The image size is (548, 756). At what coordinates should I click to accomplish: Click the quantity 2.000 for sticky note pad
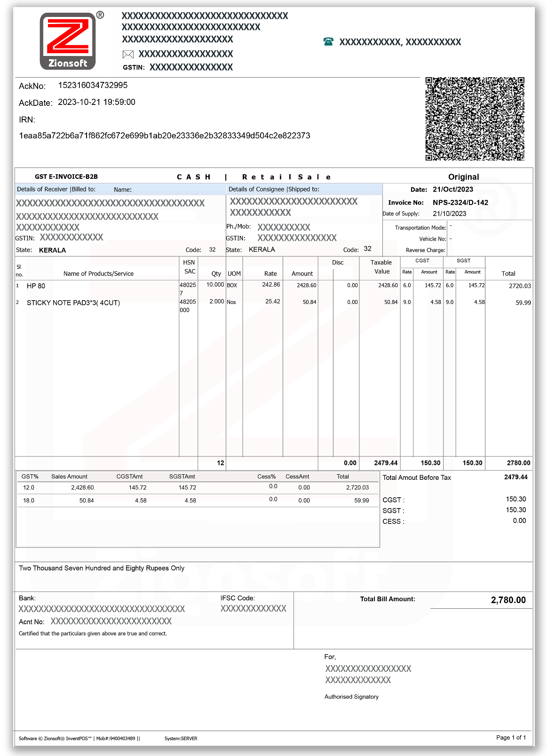click(217, 302)
